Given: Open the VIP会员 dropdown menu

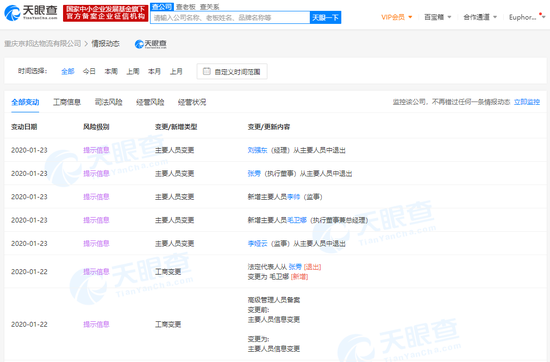Looking at the screenshot, I should tap(396, 17).
